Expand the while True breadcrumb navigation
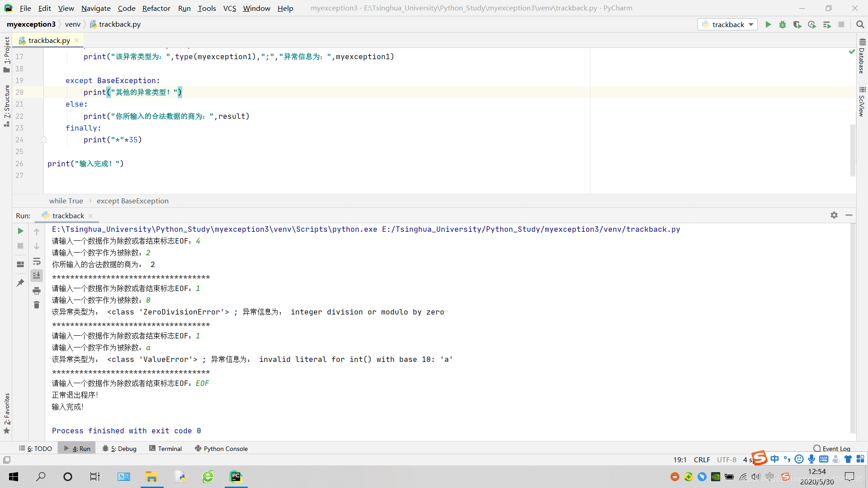Image resolution: width=868 pixels, height=488 pixels. [65, 201]
